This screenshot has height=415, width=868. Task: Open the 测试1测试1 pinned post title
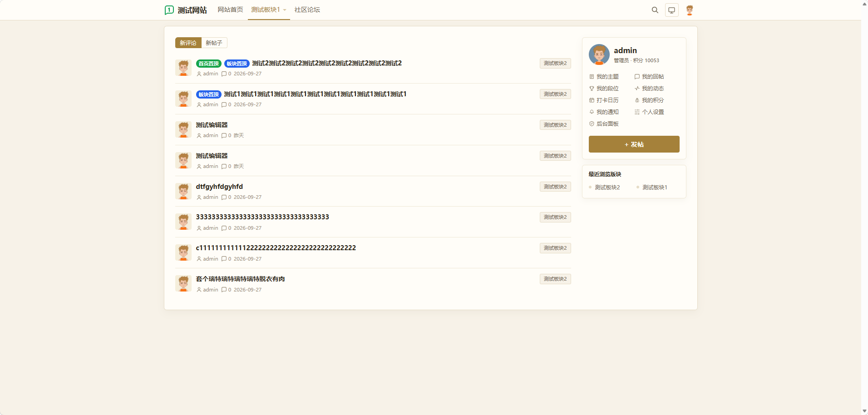click(x=315, y=94)
